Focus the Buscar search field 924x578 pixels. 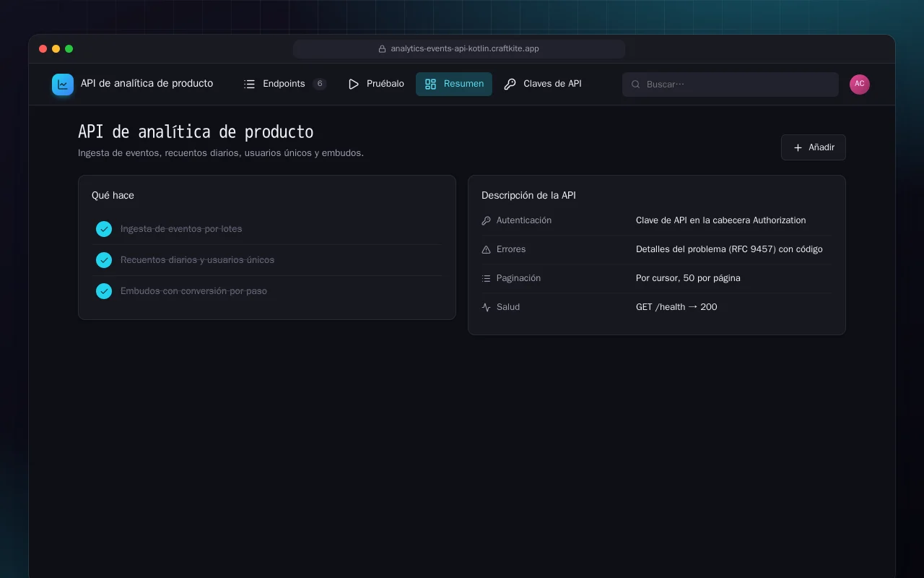point(731,85)
